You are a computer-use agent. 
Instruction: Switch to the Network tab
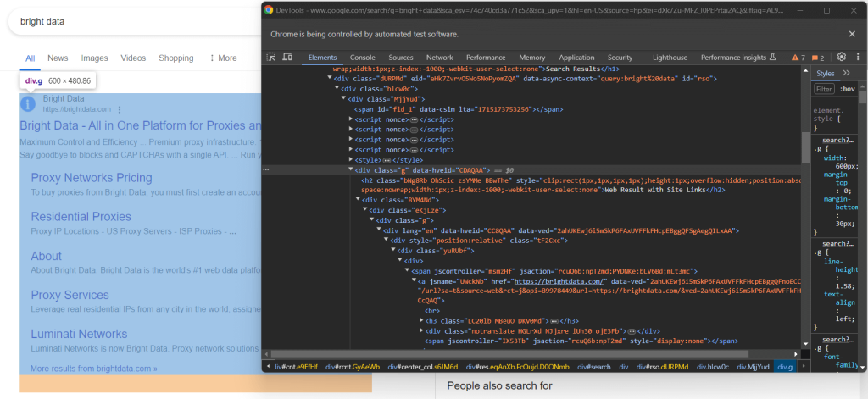[439, 58]
